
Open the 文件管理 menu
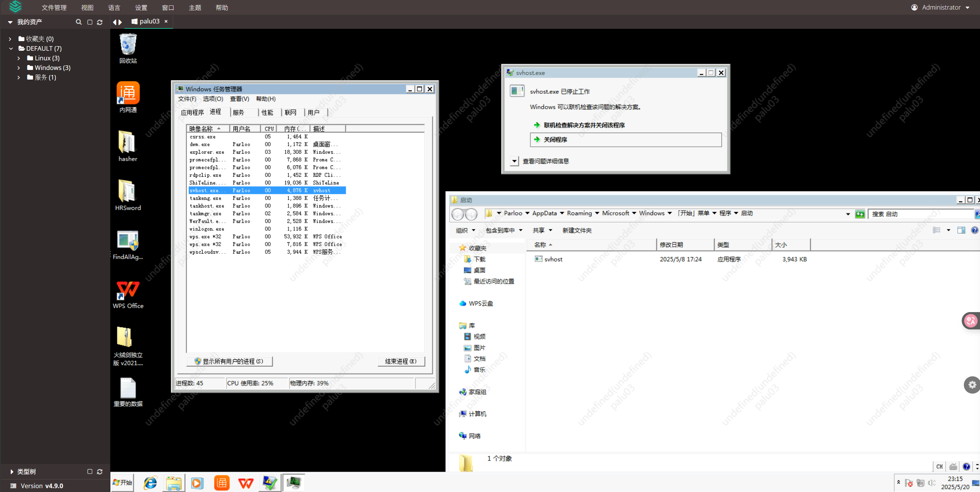tap(54, 8)
